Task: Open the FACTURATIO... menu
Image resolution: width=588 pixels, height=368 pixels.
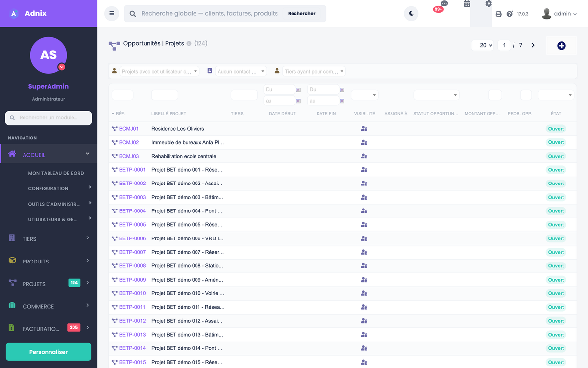Action: 49,328
